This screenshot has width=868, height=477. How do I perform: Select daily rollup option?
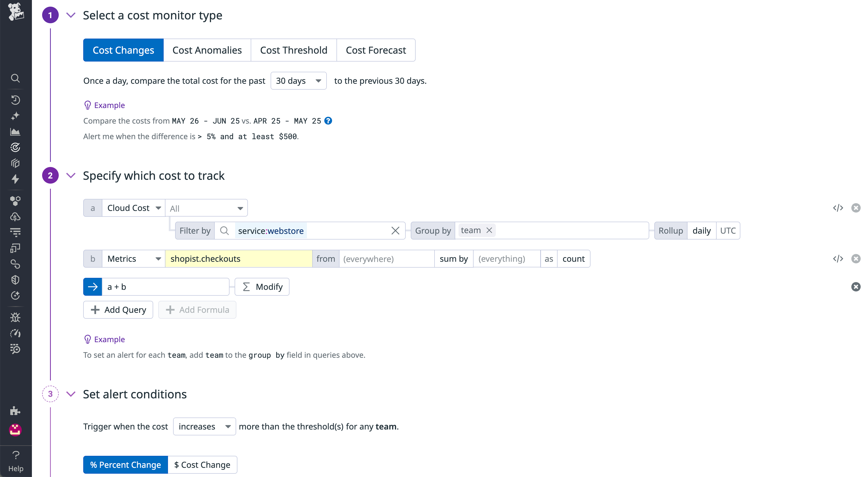[x=702, y=231]
